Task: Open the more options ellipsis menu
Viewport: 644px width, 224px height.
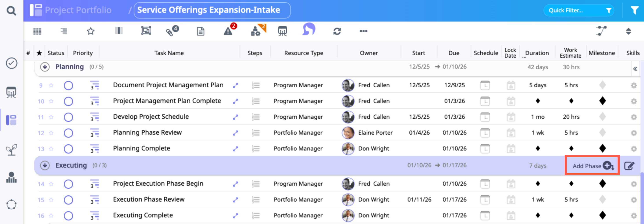Action: (363, 31)
